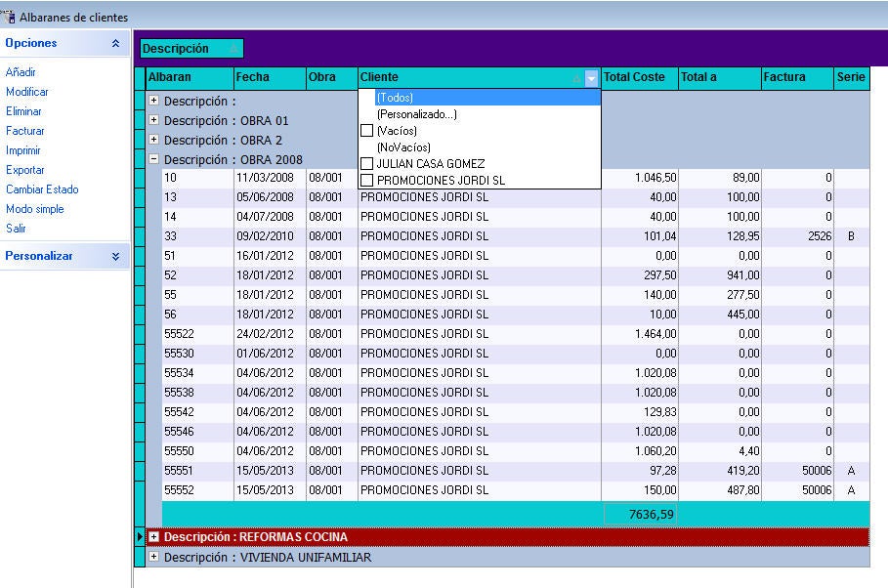Click the Albaranes de clientes window icon

coord(9,17)
